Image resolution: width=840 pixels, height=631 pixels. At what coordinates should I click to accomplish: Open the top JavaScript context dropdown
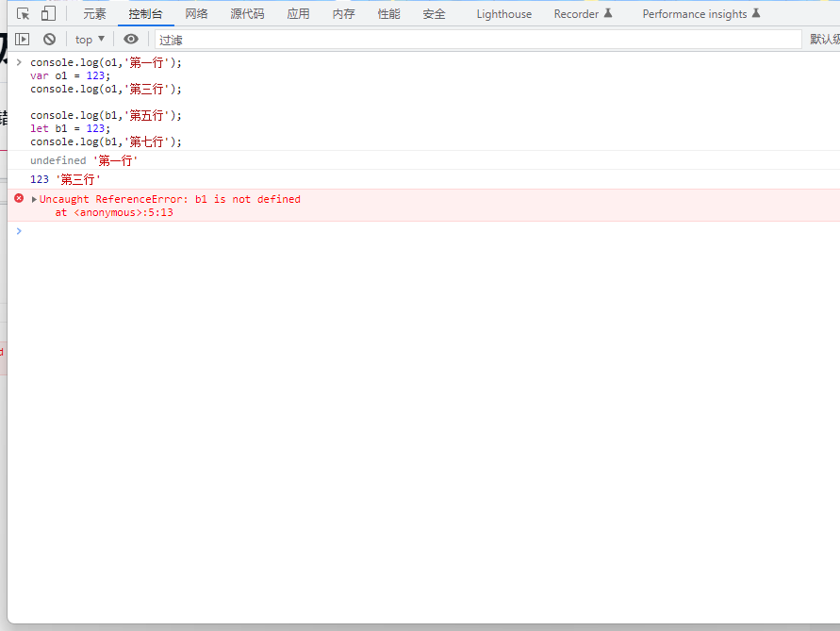point(90,39)
